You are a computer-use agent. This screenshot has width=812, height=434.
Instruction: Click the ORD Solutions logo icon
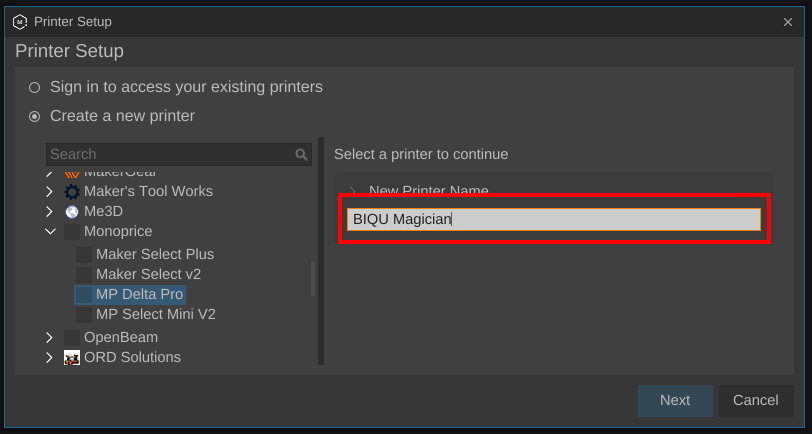[x=72, y=357]
